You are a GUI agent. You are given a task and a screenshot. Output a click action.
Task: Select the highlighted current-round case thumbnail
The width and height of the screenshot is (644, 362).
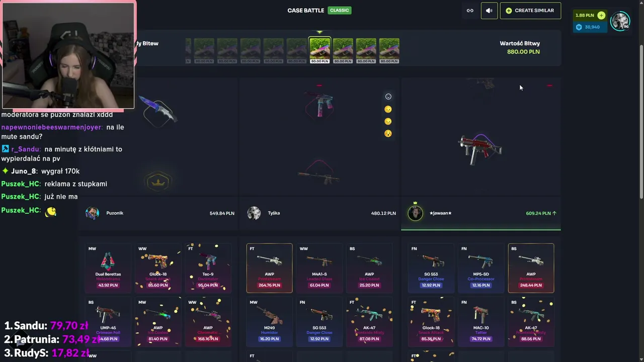click(x=319, y=50)
